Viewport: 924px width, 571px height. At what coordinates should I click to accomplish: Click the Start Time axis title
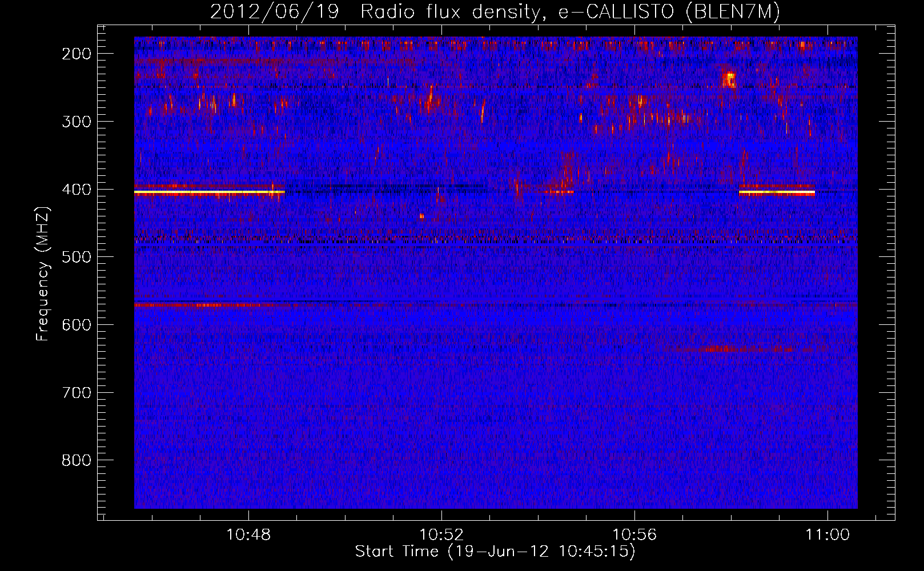tap(495, 552)
